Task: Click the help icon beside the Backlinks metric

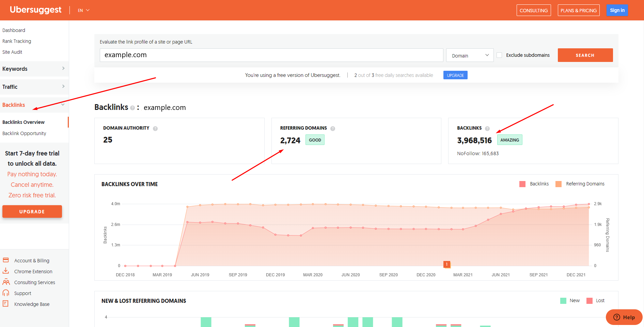Action: pos(487,129)
